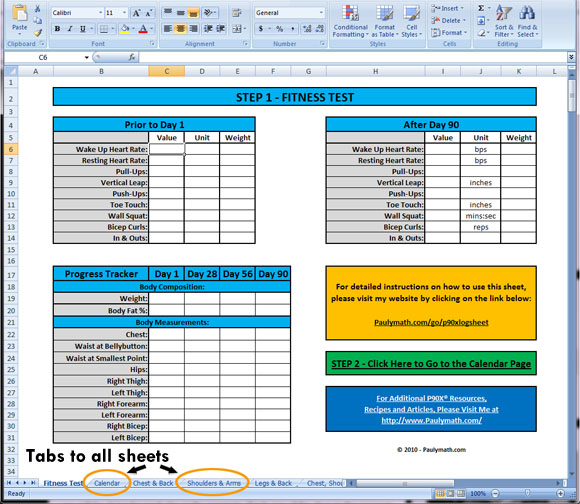Toggle Bold formatting

click(x=57, y=28)
